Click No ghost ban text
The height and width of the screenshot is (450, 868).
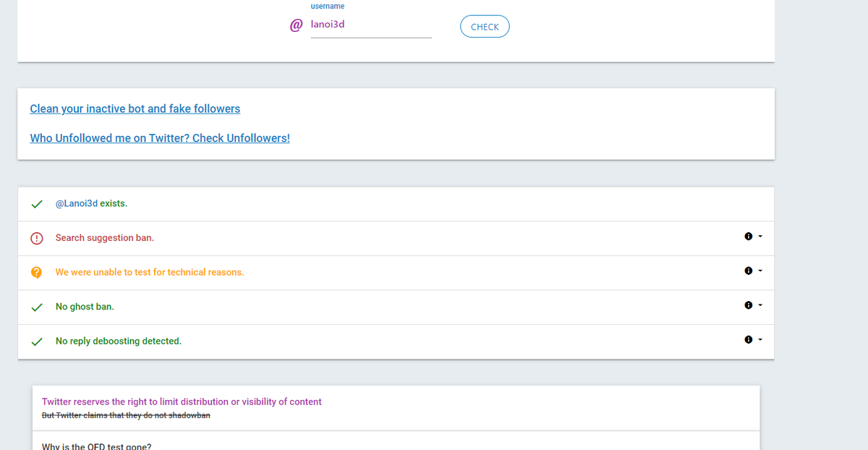pos(85,307)
